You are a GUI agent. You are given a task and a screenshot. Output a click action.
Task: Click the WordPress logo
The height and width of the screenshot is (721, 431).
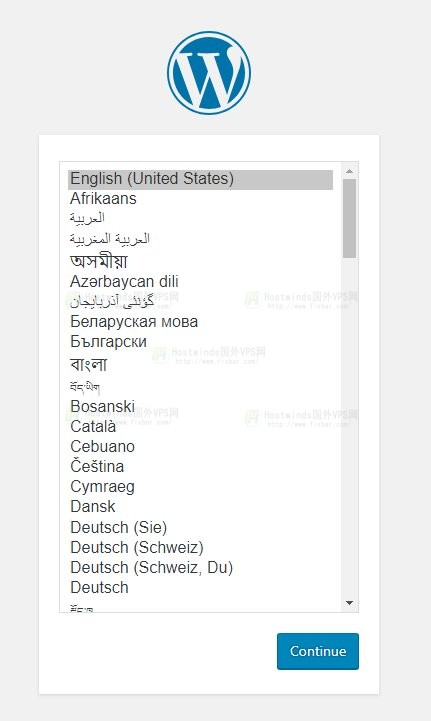[x=209, y=73]
